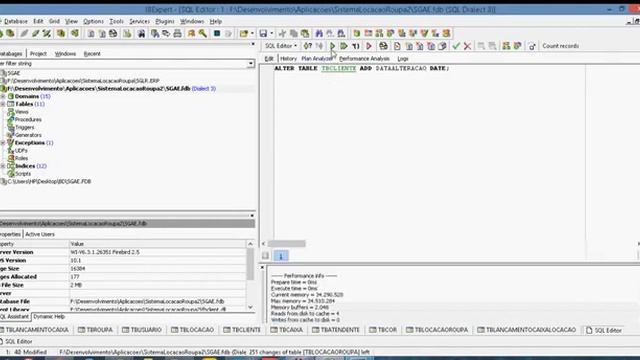Click the new query page icon in SQL toolbar
Image resolution: width=640 pixels, height=360 pixels.
pos(397,46)
